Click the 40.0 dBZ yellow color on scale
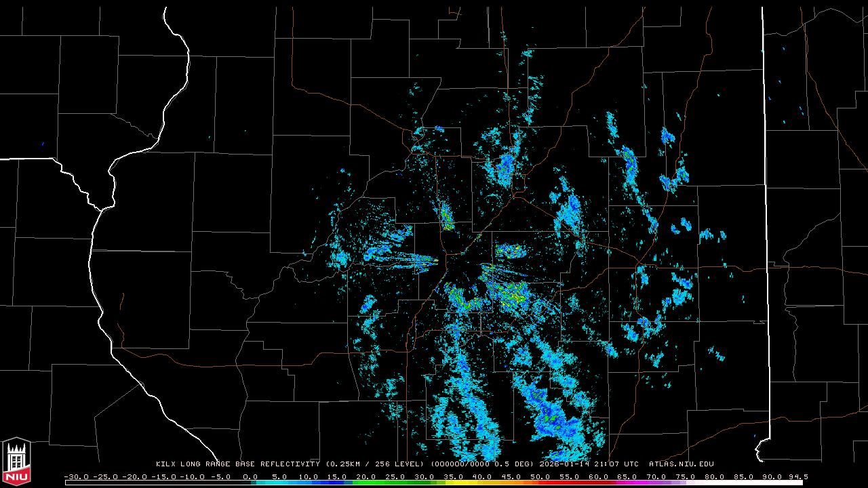Screen dimensions: 868x488 482,483
